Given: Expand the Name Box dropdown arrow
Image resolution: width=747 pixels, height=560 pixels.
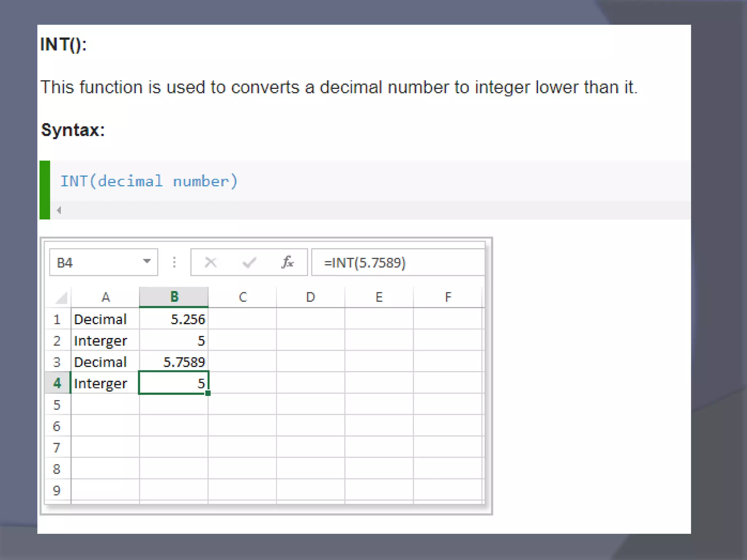Looking at the screenshot, I should coord(147,261).
